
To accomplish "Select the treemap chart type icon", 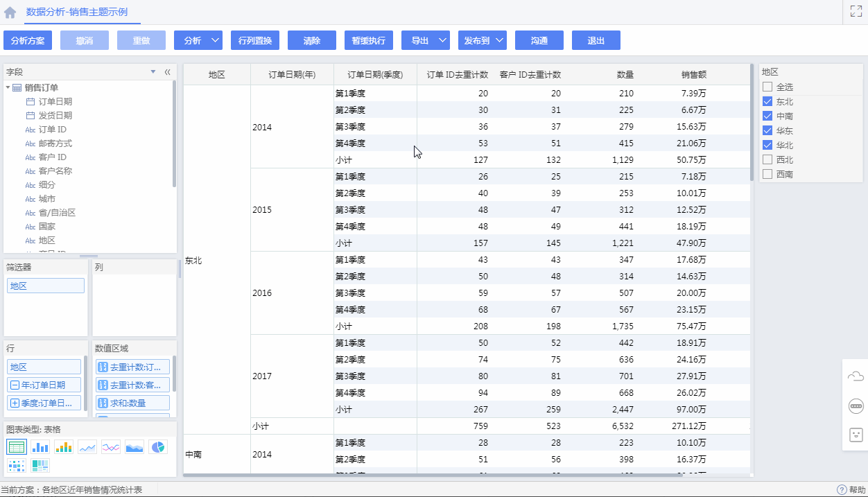I will pyautogui.click(x=40, y=465).
